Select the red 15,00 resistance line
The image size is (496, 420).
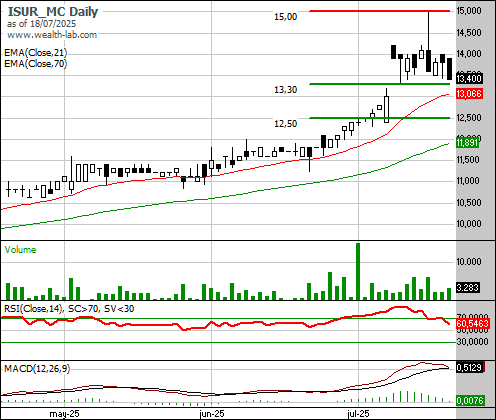coord(380,11)
